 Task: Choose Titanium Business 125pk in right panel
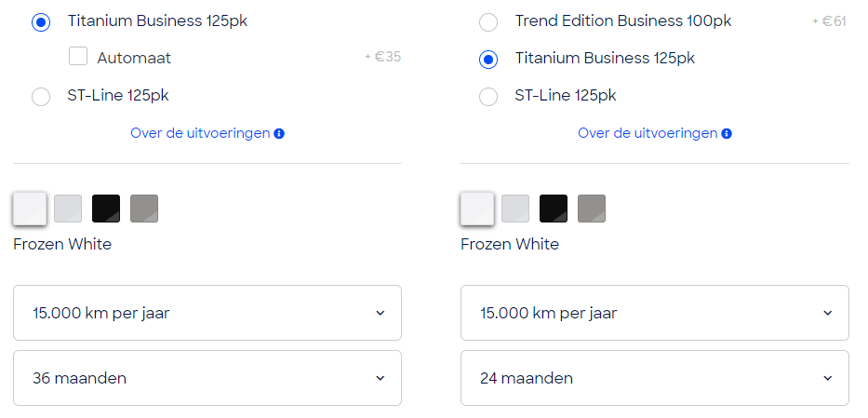[x=488, y=59]
